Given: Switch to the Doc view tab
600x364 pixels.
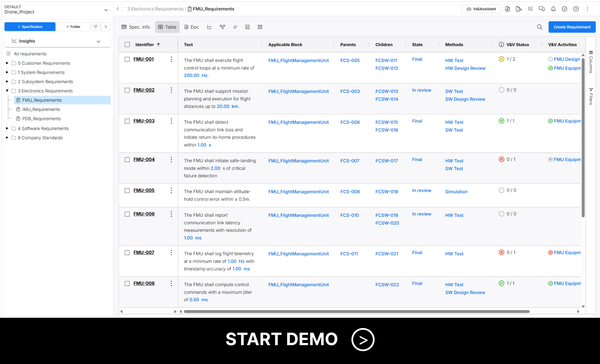Looking at the screenshot, I should (192, 27).
